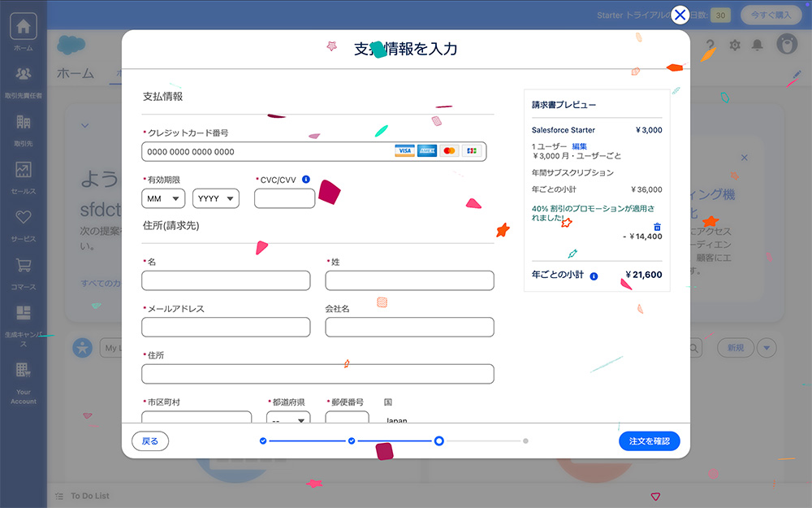Click the second completed progress step
This screenshot has width=812, height=508.
pyautogui.click(x=352, y=441)
